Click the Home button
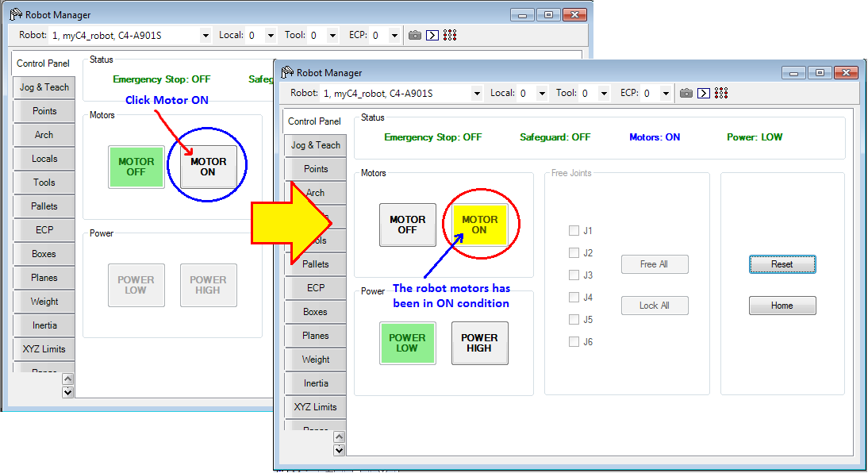Screen dimensions: 868x473 click(x=782, y=306)
